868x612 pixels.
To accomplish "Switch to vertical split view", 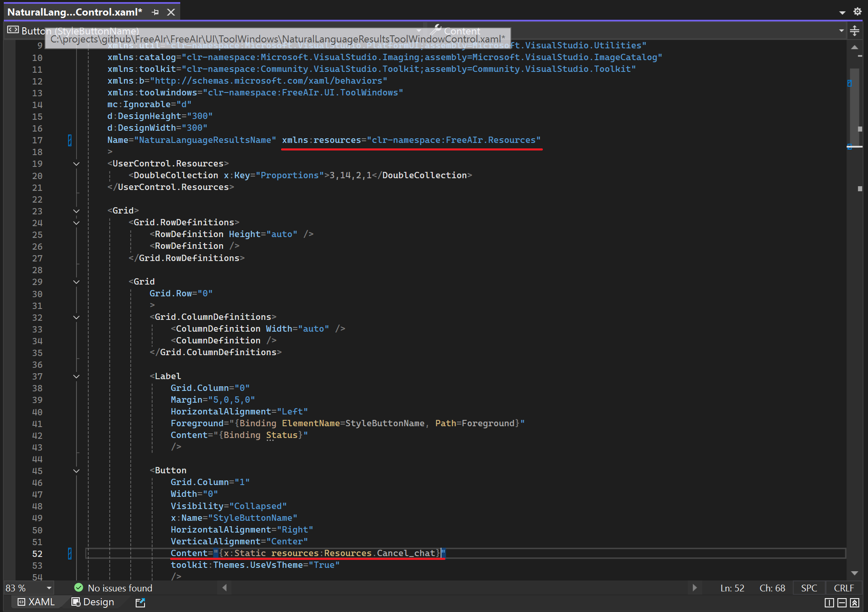I will 829,603.
